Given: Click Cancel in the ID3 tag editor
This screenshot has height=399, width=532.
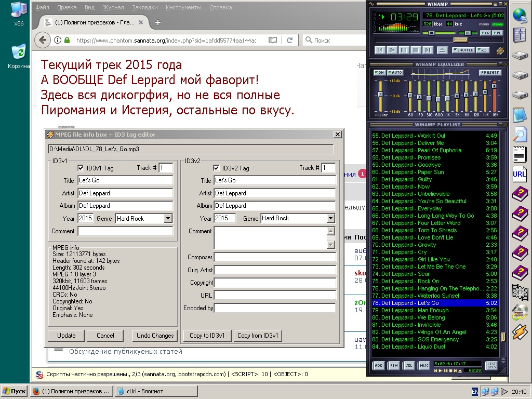Looking at the screenshot, I should (105, 336).
